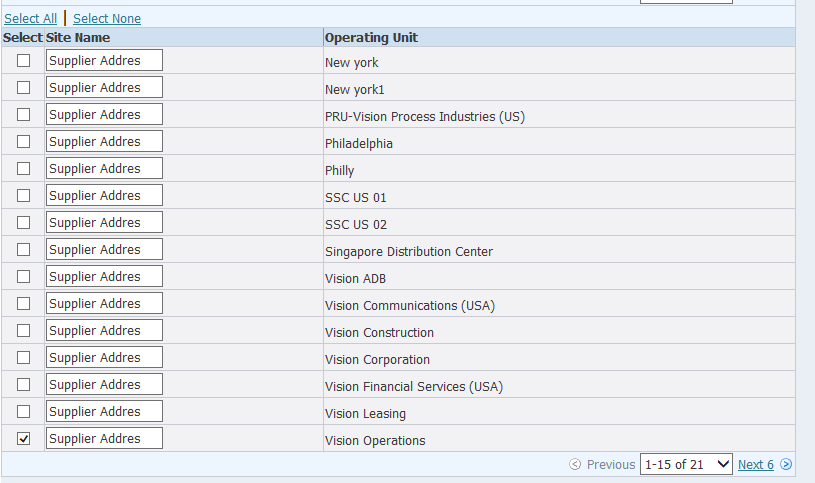Focus Site Name field for Vision Operations

click(104, 439)
